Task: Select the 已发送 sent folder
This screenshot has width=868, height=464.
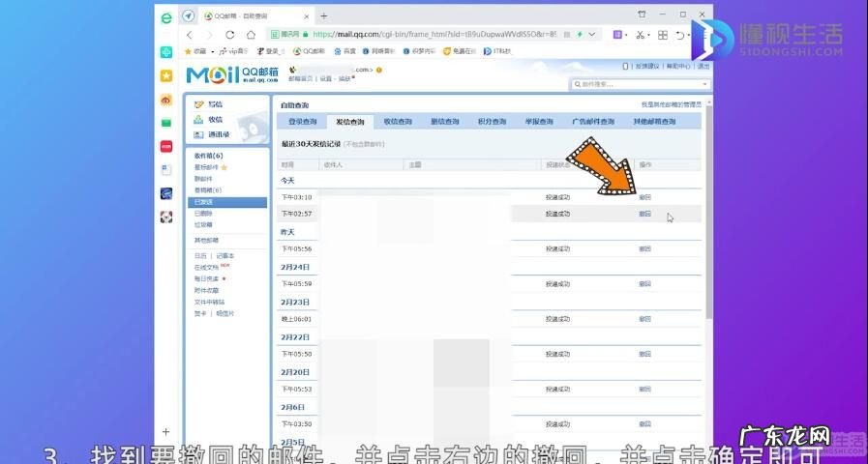Action: coord(227,202)
